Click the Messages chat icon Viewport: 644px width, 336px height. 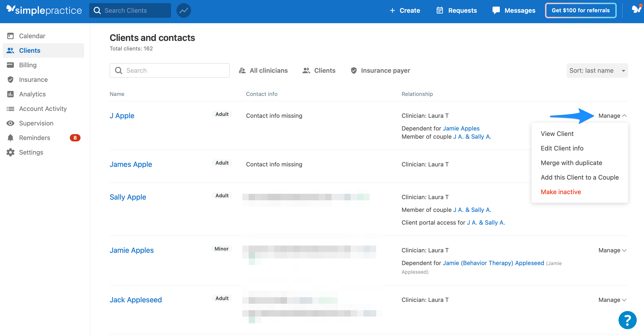click(x=496, y=10)
